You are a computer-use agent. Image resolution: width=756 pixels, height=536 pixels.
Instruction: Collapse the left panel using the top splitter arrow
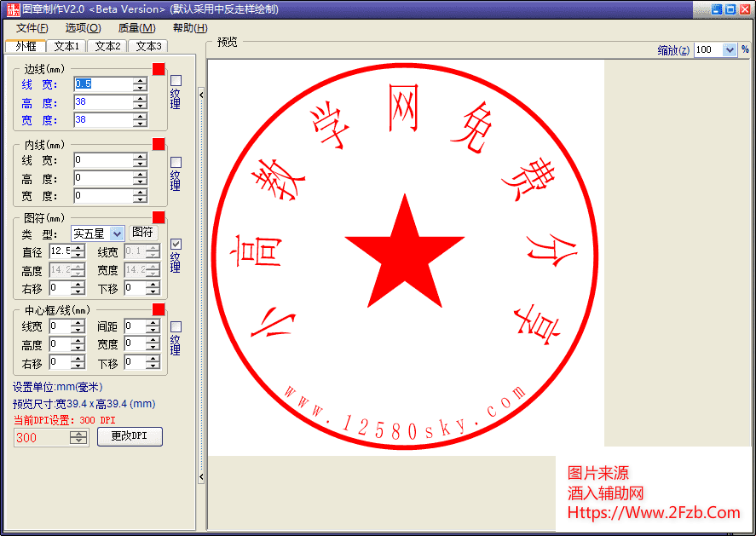(201, 95)
